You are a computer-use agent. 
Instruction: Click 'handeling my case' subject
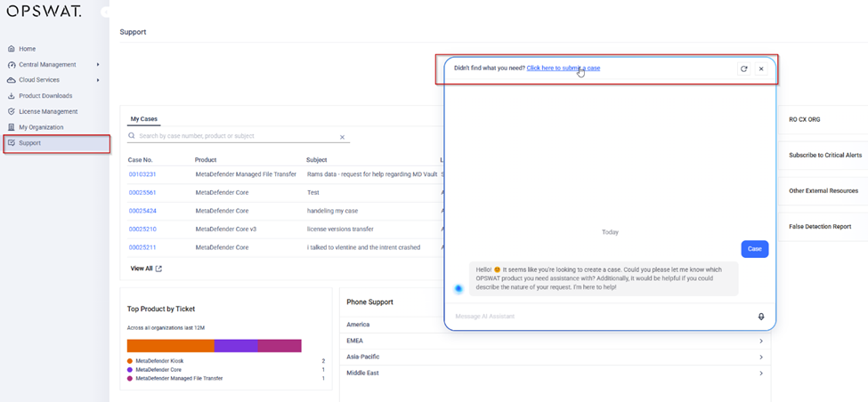click(333, 211)
